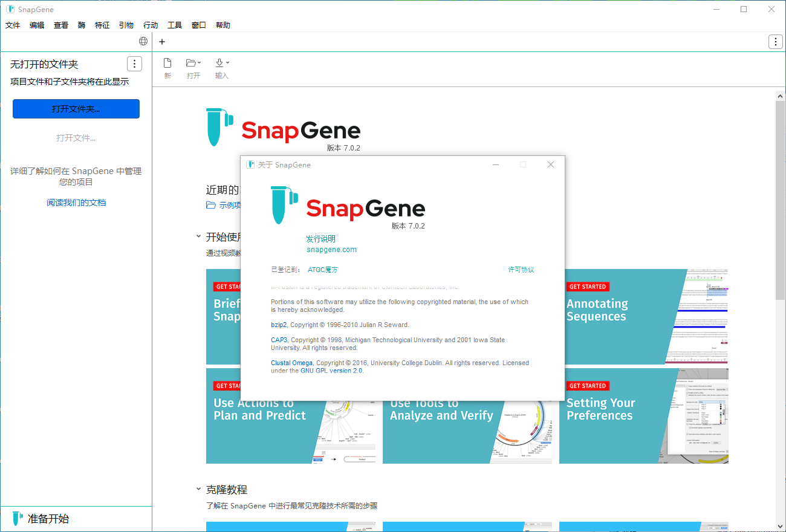Screen dimensions: 786x532
Task: Collapse the 开始使用 section chevron
Action: pos(198,236)
